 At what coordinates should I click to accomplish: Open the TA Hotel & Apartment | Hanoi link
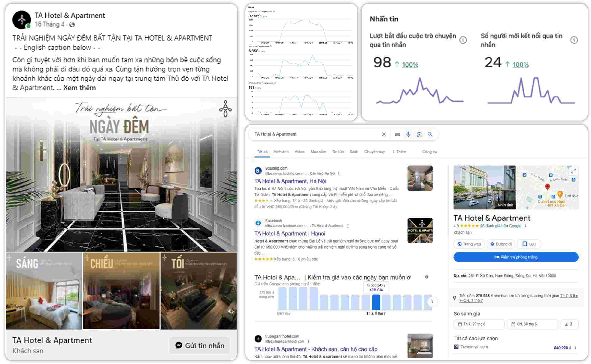[x=290, y=233]
